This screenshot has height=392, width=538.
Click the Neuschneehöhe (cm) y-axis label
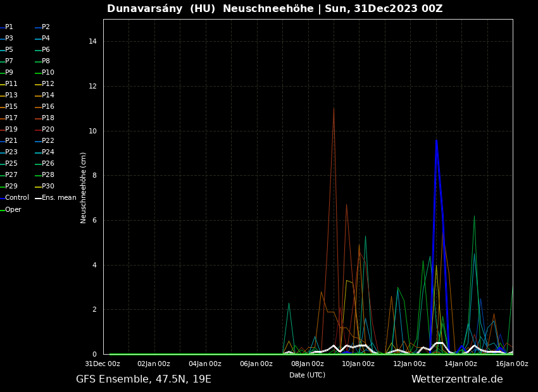84,188
